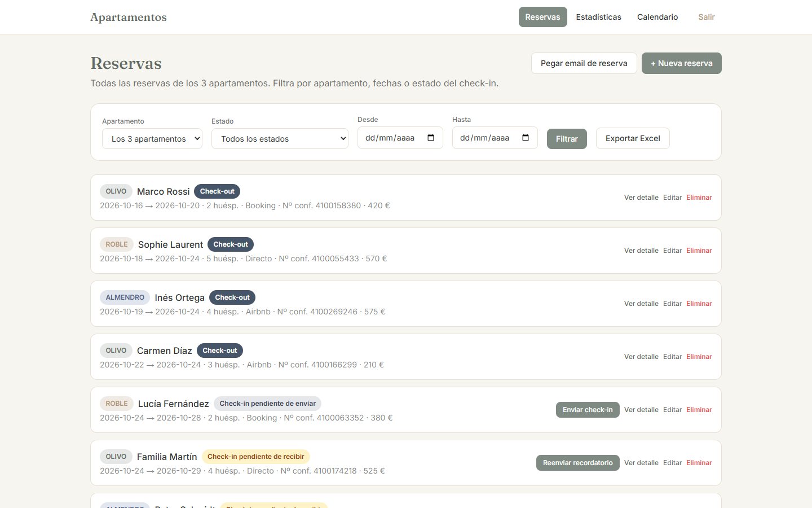Click Salir to log out
812x508 pixels.
[707, 17]
